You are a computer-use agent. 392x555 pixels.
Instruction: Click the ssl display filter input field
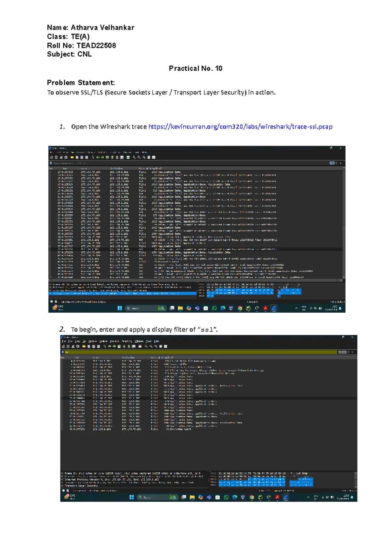coord(201,352)
